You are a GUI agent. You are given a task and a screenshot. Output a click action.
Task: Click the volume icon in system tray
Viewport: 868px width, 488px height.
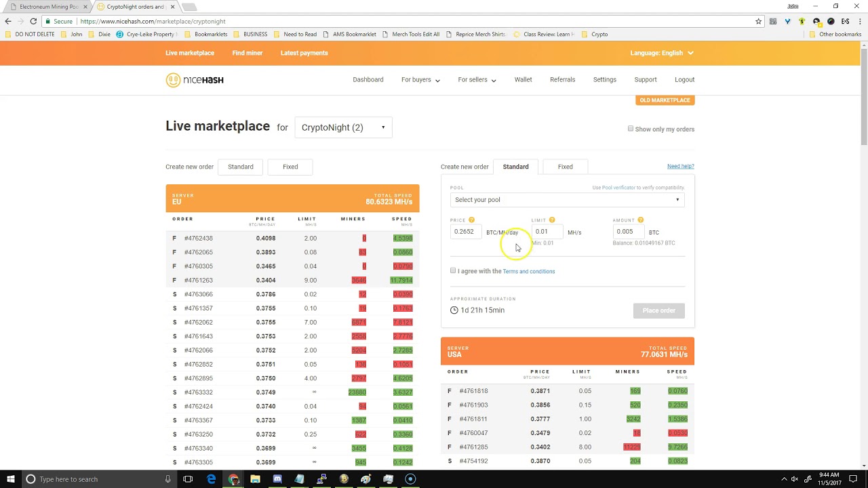pyautogui.click(x=795, y=479)
